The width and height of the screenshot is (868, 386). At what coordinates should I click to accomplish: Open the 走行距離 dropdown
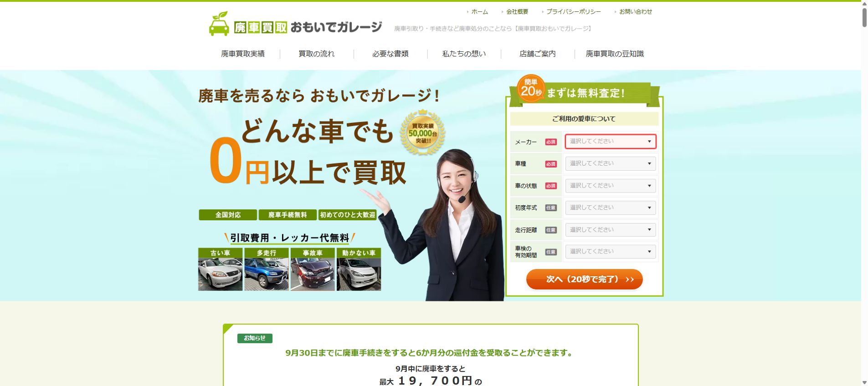click(x=611, y=230)
